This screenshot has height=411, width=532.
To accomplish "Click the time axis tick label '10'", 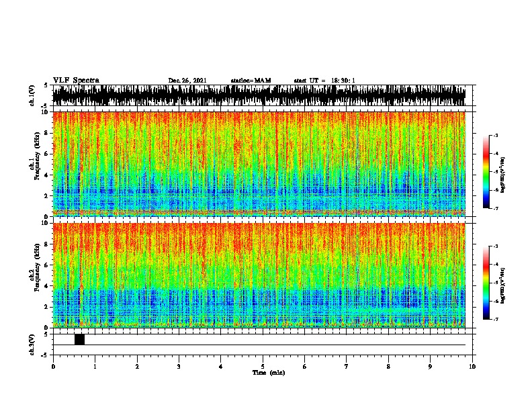I will click(x=472, y=367).
